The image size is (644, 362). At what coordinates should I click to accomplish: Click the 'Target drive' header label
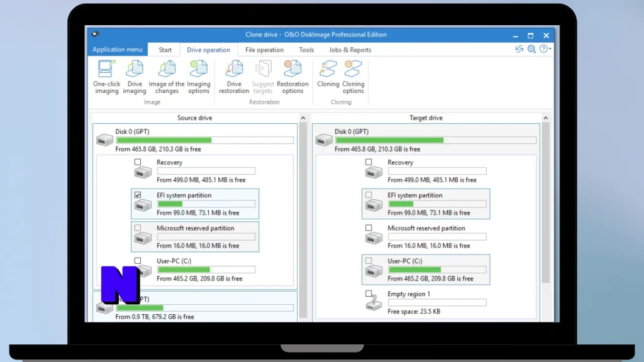pyautogui.click(x=426, y=118)
